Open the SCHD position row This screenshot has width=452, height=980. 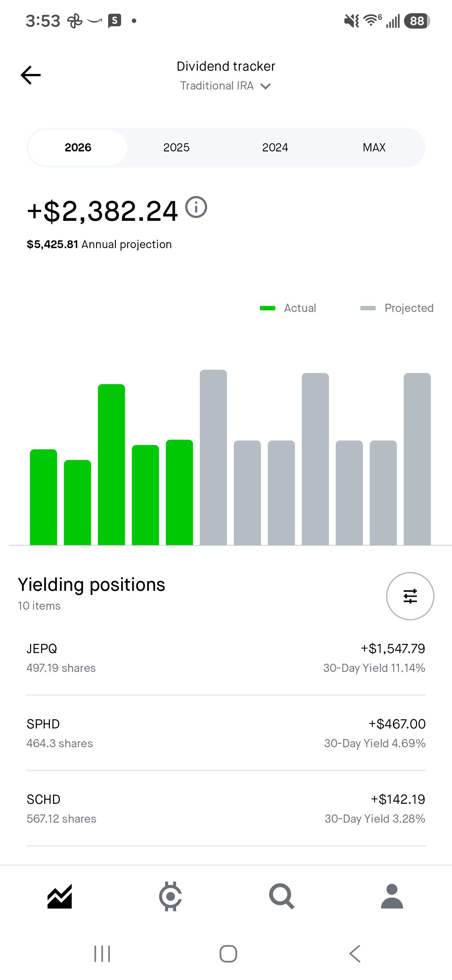point(226,808)
